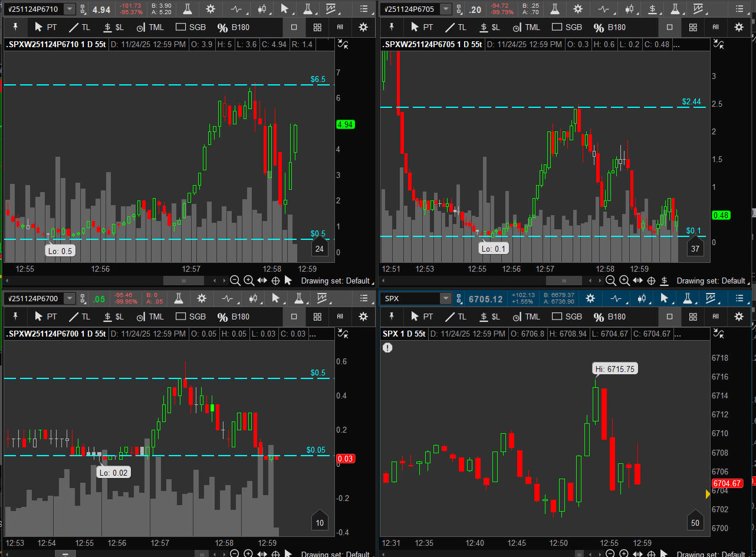Toggle the pin icon on SPX drawing toolbar

(x=392, y=317)
